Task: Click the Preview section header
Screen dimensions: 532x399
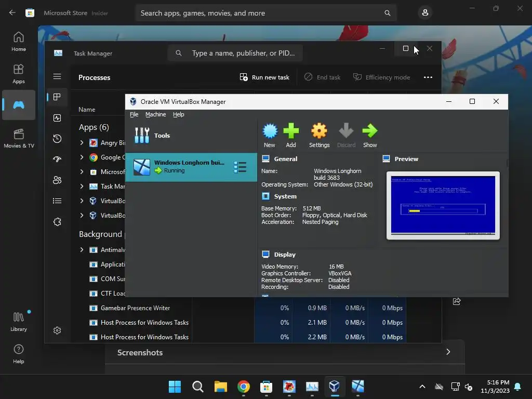Action: click(406, 159)
